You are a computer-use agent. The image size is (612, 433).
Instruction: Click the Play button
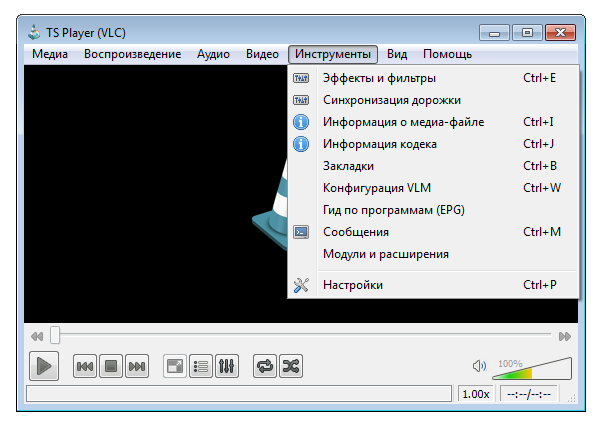click(44, 366)
